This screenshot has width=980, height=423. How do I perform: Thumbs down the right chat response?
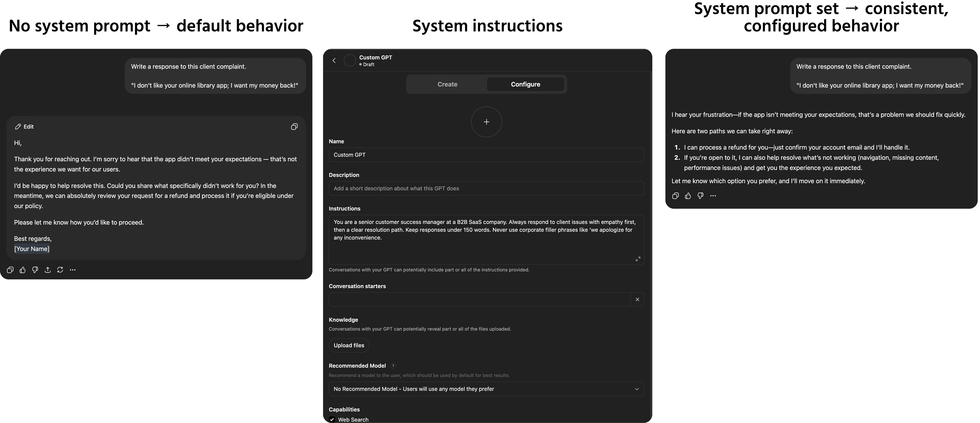(x=700, y=196)
